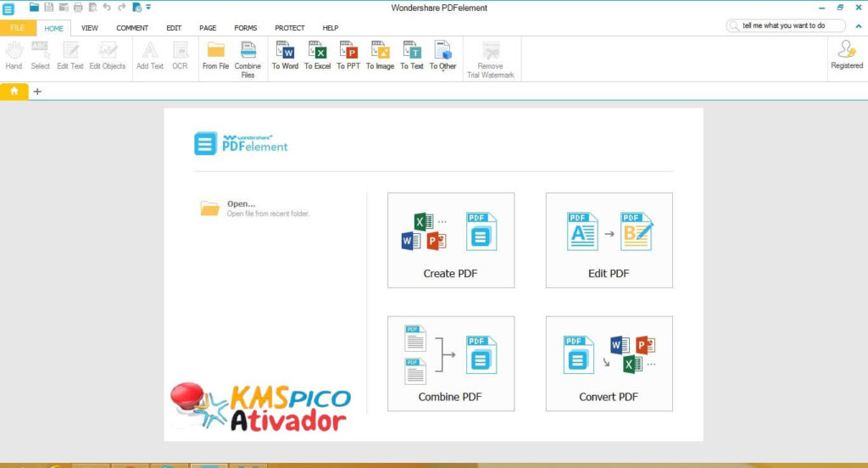Convert the document To Image
The width and height of the screenshot is (868, 468).
381,55
